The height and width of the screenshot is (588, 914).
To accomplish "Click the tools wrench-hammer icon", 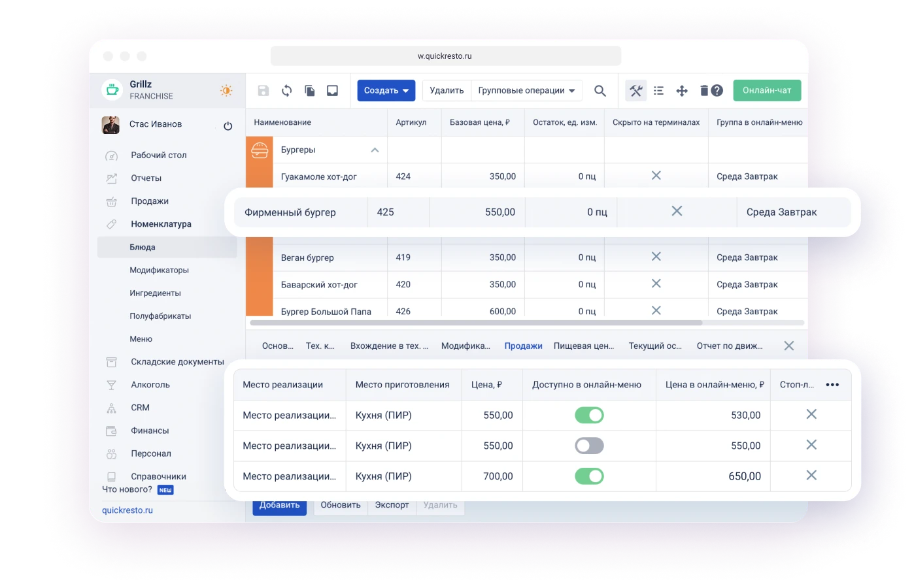I will click(635, 91).
